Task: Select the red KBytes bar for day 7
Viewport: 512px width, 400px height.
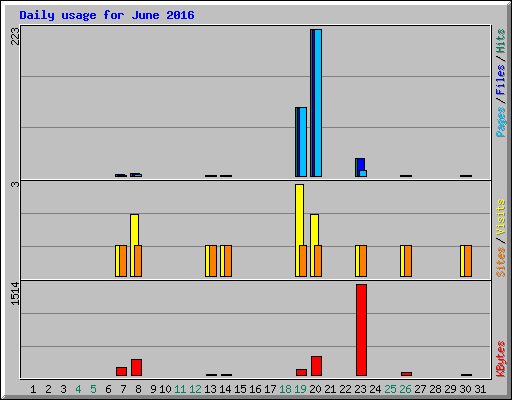Action: click(121, 372)
